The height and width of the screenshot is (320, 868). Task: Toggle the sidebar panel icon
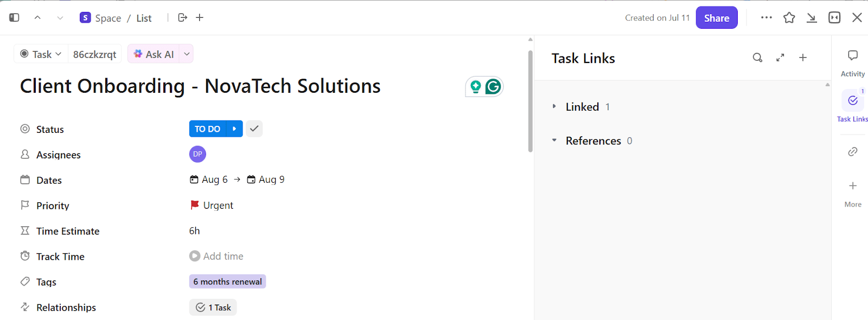coord(14,18)
